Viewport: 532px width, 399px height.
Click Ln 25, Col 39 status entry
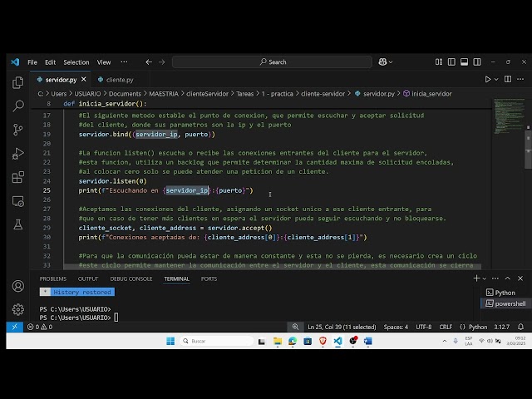point(342,327)
